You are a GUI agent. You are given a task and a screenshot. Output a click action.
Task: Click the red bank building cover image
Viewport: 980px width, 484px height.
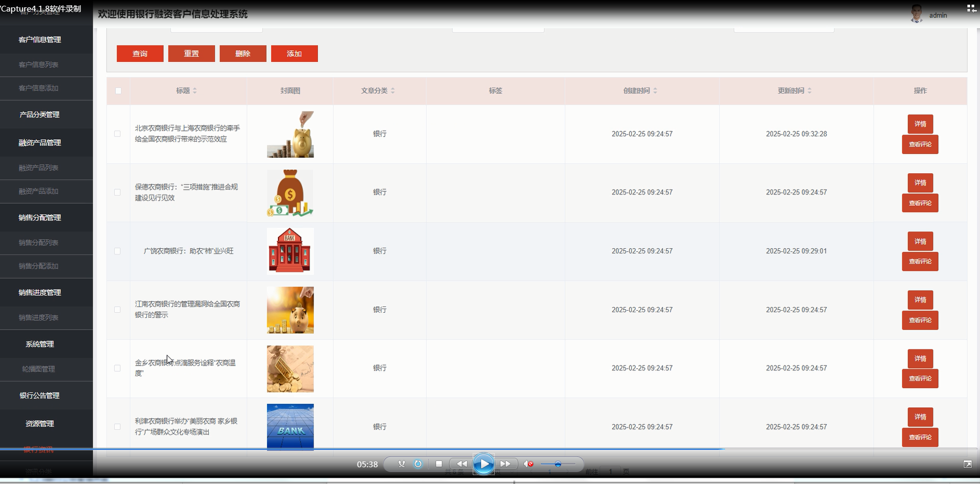291,251
